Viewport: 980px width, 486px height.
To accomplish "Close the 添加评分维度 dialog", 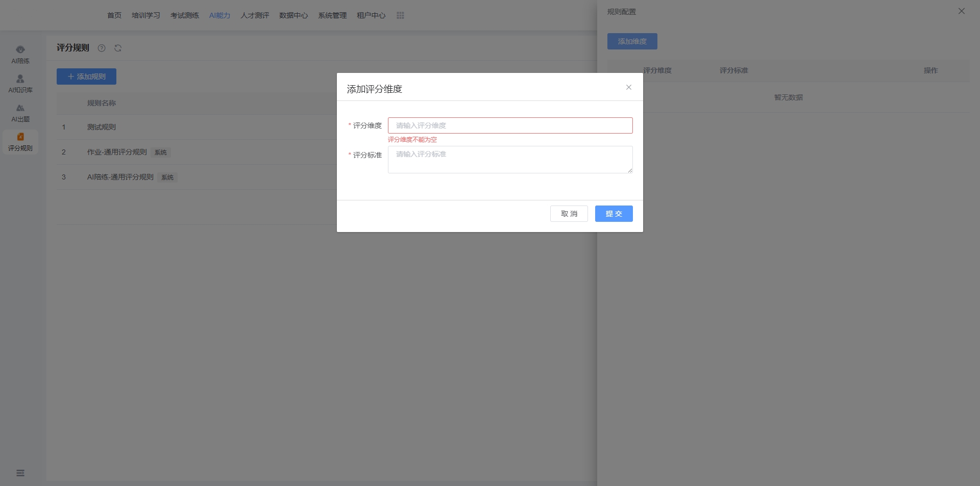I will coord(629,87).
